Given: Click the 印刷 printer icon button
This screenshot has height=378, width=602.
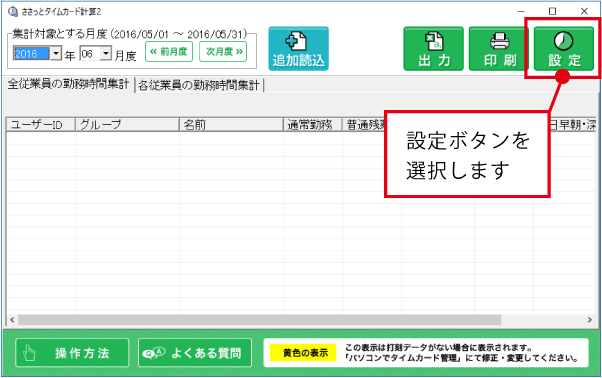Looking at the screenshot, I should [x=499, y=49].
